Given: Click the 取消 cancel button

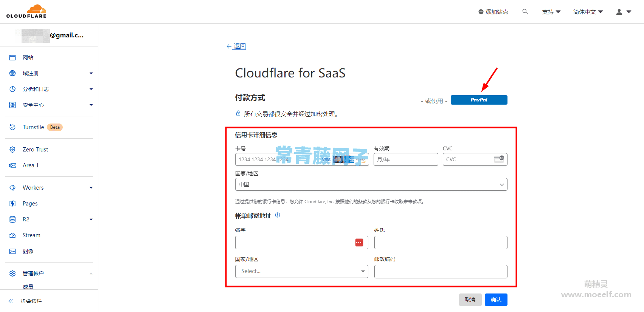Looking at the screenshot, I should point(470,300).
